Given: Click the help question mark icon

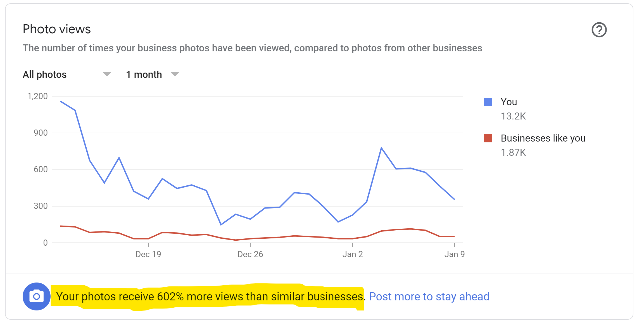Looking at the screenshot, I should [599, 30].
